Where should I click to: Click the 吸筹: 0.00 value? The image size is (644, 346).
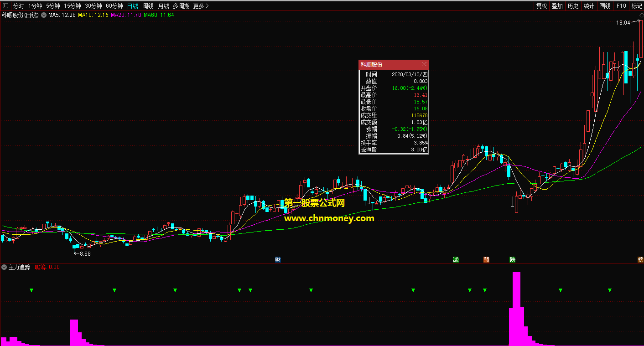47,267
